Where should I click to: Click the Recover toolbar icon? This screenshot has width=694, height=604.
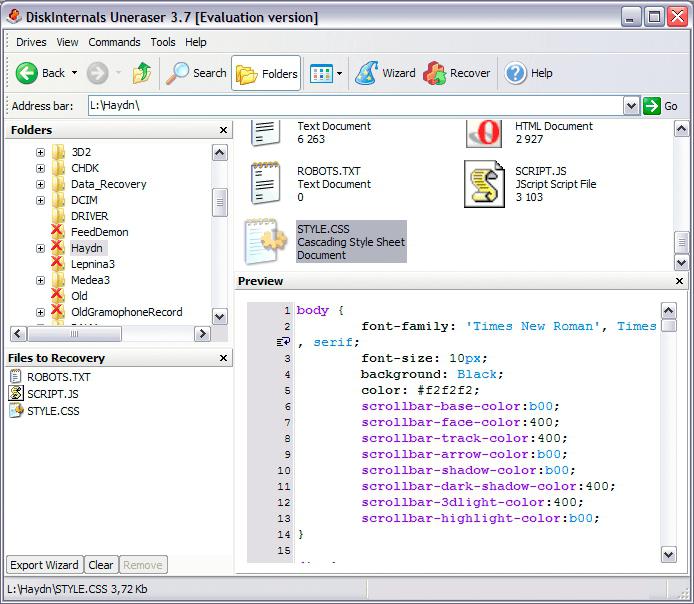pos(435,73)
